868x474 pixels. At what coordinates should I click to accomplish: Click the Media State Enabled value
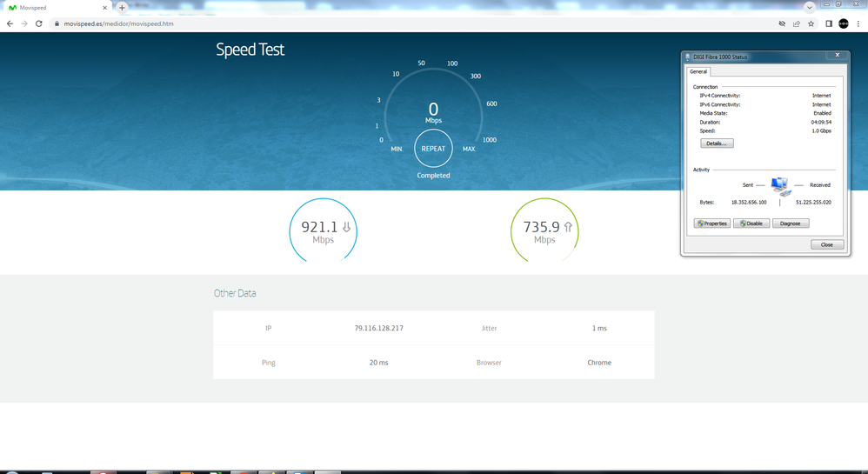pyautogui.click(x=822, y=114)
